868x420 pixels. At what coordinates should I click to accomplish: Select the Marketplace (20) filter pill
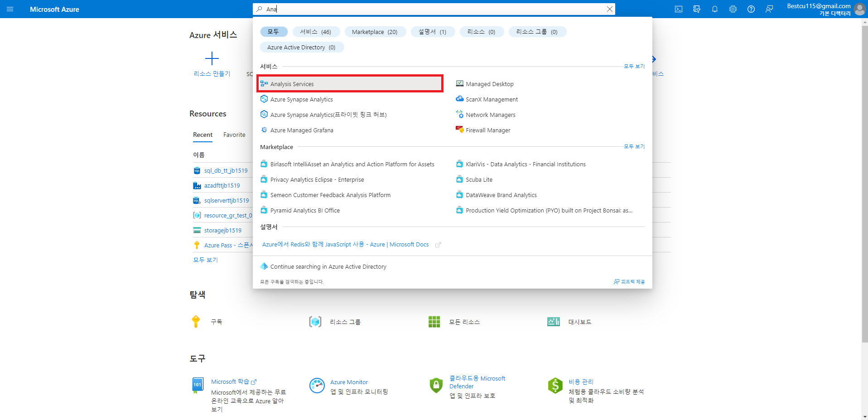click(375, 32)
